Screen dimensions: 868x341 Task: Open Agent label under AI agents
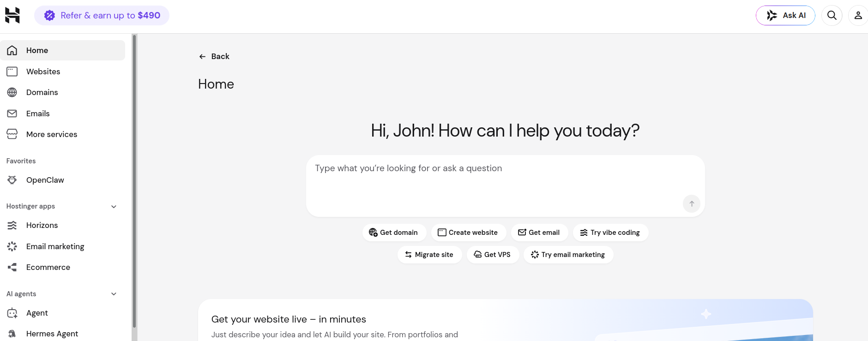pyautogui.click(x=37, y=313)
